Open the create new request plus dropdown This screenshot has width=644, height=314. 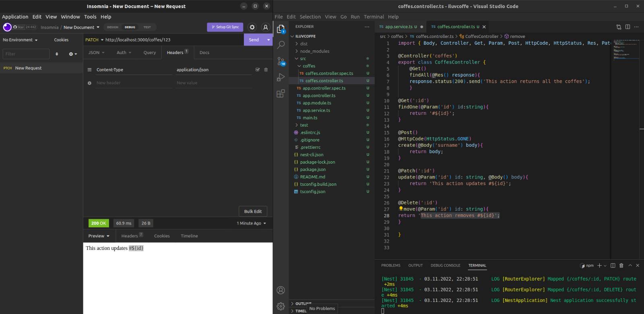pos(73,54)
